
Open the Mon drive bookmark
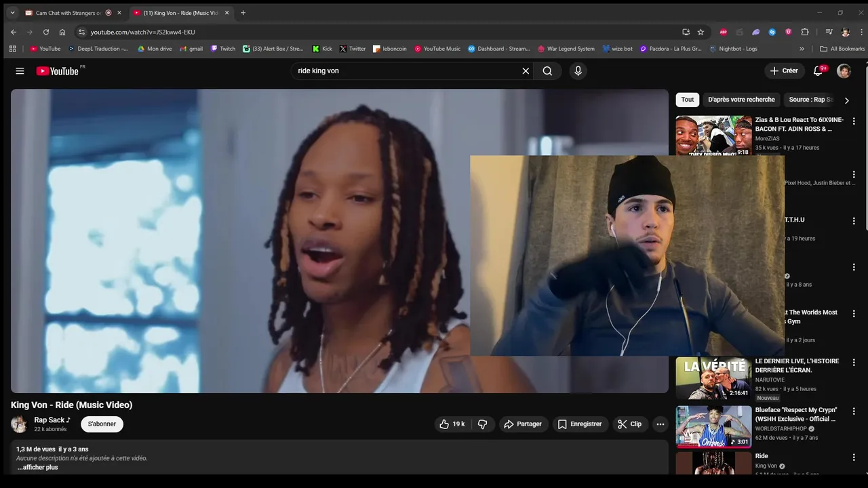click(155, 49)
